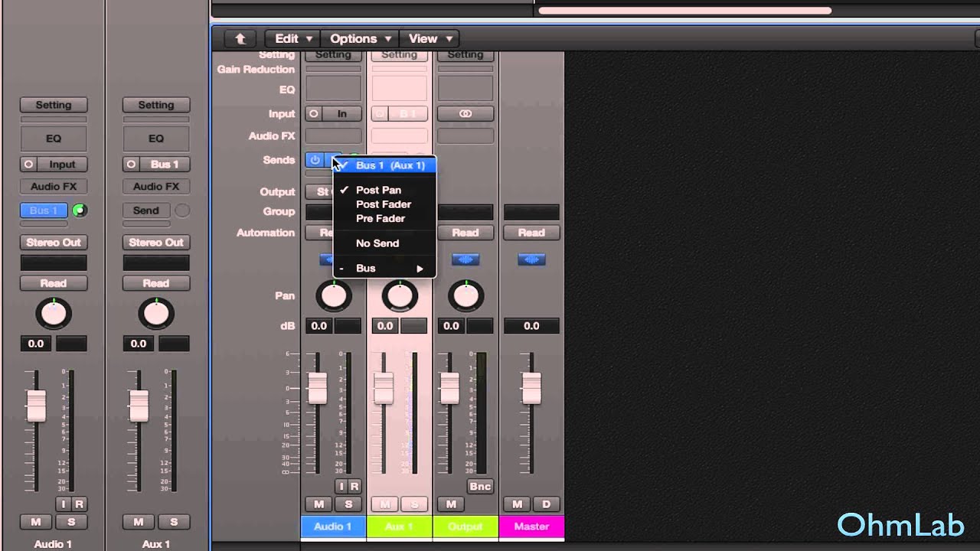Click Bus 1 input button in inspector Aux 1
The image size is (980, 551).
(165, 165)
